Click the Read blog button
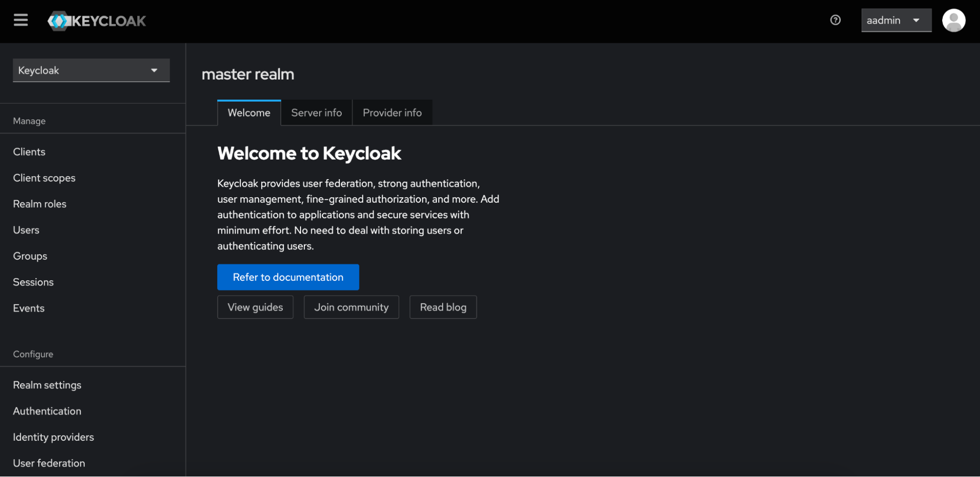 click(x=443, y=307)
